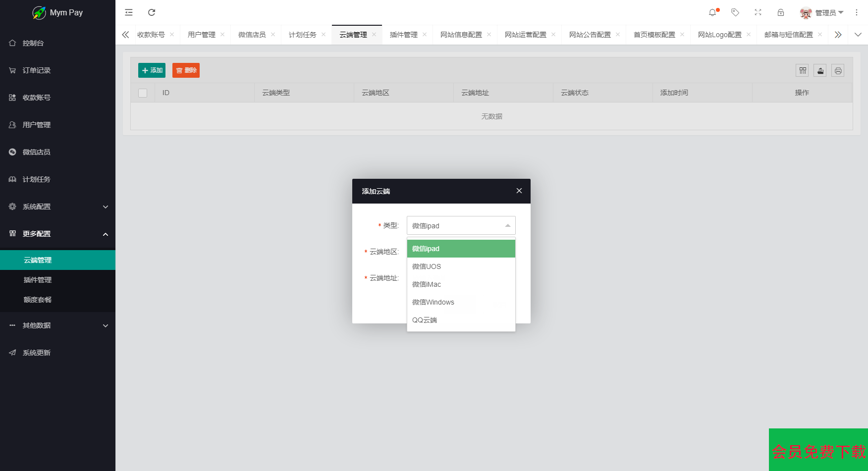Expand the 其他数据 sidebar menu
The height and width of the screenshot is (471, 868).
pyautogui.click(x=57, y=325)
